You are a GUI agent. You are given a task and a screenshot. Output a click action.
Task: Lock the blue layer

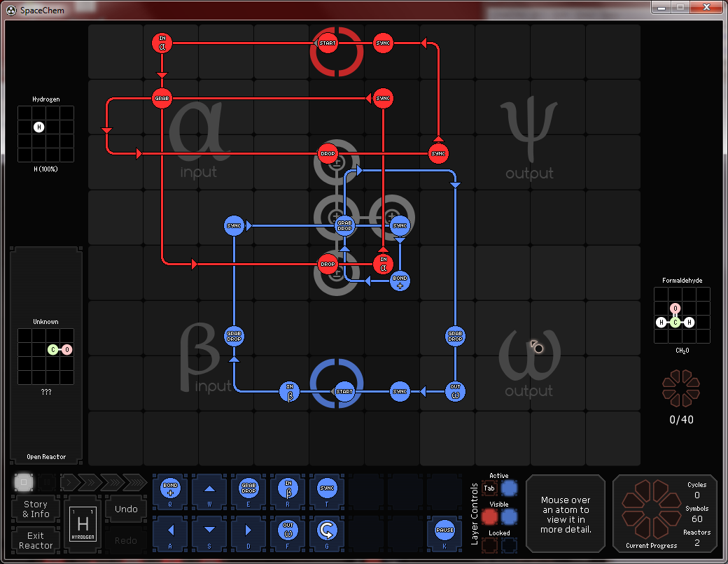click(x=510, y=545)
